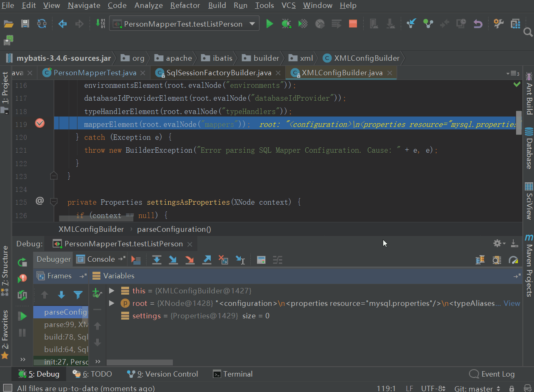
Task: Expand the 'this' variable node
Action: pyautogui.click(x=111, y=290)
